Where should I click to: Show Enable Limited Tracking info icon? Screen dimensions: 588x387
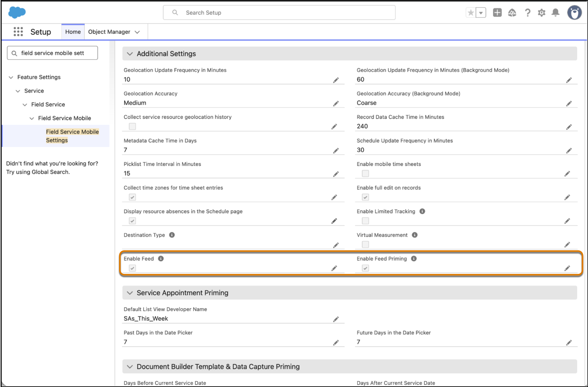click(422, 211)
